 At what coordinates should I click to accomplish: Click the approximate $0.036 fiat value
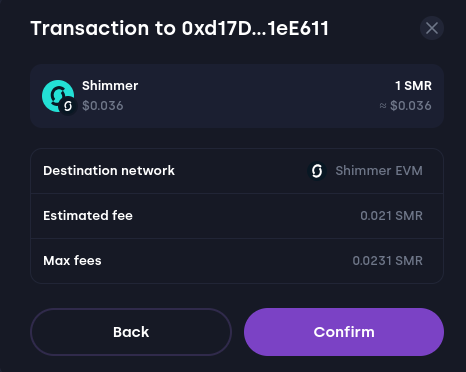pos(405,106)
